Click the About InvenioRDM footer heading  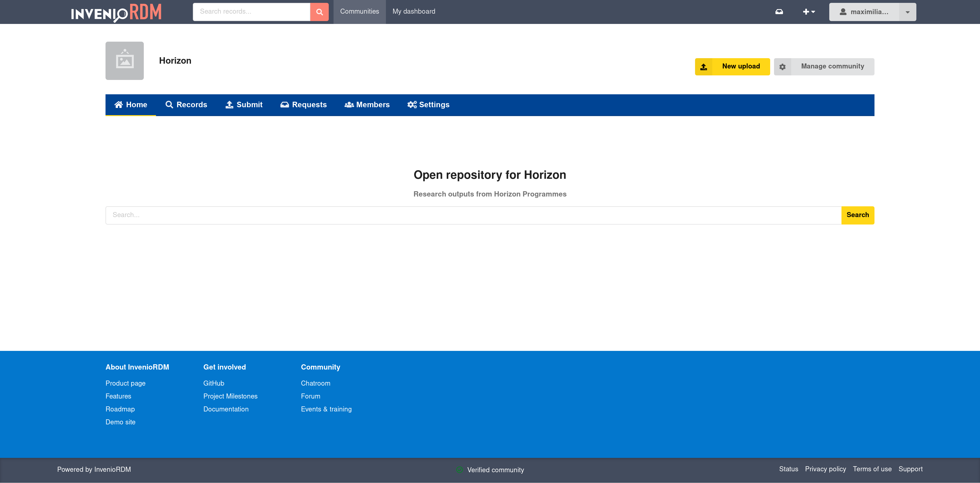(x=137, y=367)
